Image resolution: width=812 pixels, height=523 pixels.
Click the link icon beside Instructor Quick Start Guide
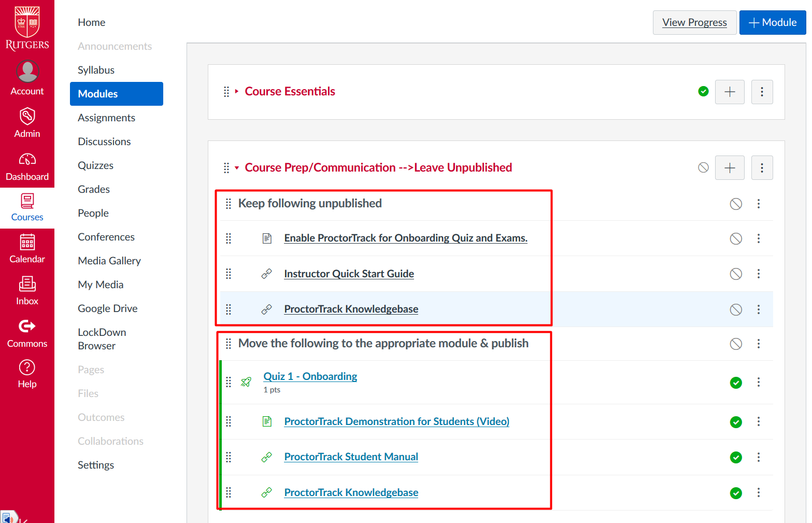coord(267,274)
